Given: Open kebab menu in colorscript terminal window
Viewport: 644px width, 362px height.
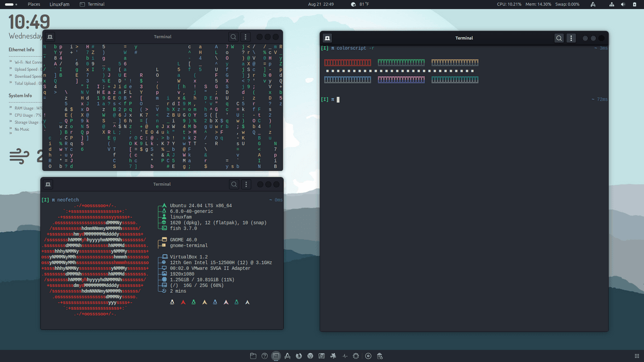Looking at the screenshot, I should [572, 38].
